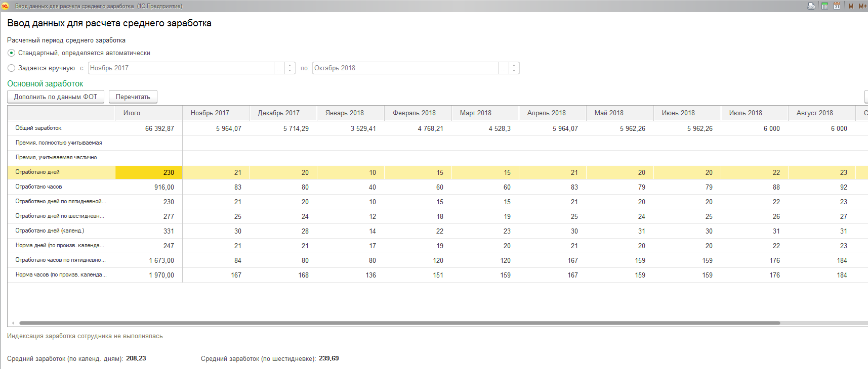Image resolution: width=868 pixels, height=369 pixels.
Task: Open picker for start month Ноябрь 2017
Action: pos(279,68)
